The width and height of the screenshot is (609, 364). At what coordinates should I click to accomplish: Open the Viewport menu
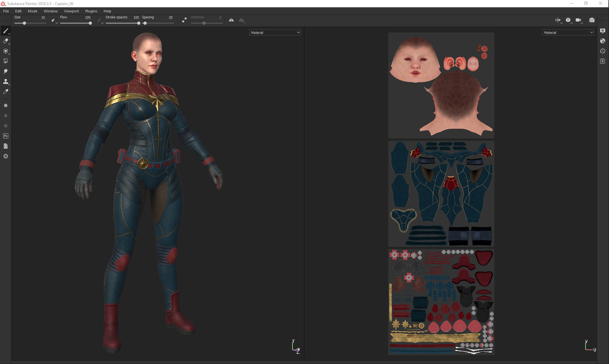(x=71, y=11)
